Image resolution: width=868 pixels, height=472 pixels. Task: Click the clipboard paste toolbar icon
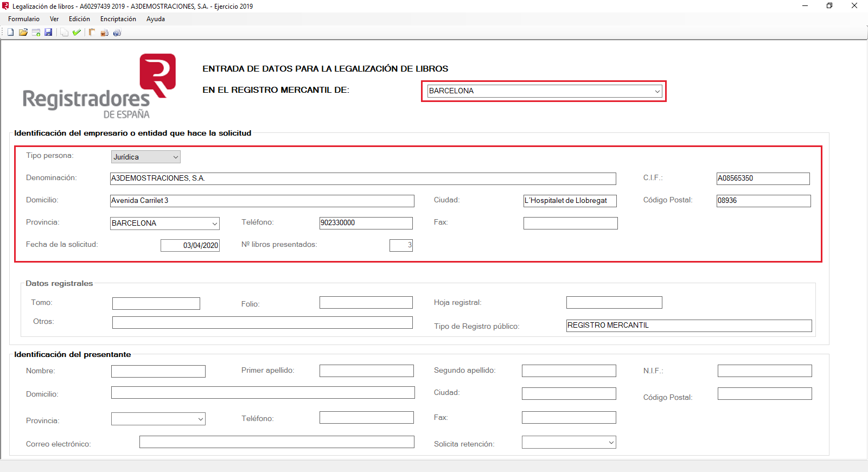[92, 33]
